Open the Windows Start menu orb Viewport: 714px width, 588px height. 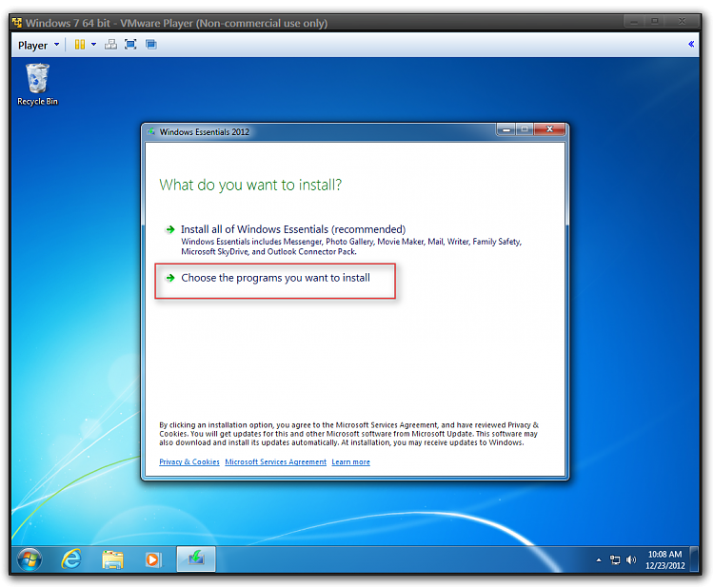tap(30, 559)
